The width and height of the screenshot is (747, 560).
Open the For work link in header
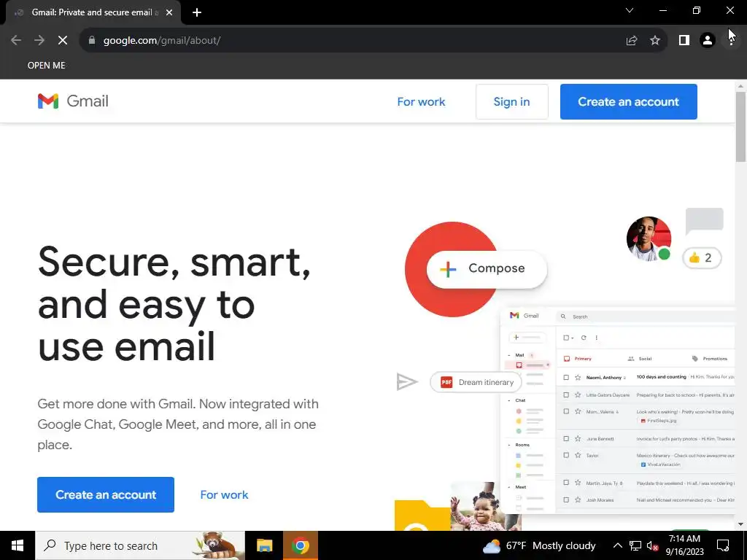[x=421, y=102]
